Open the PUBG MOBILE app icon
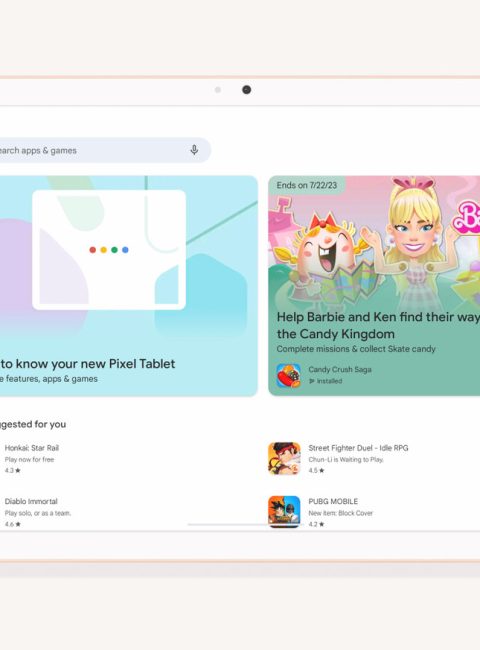This screenshot has width=480, height=650. [284, 512]
